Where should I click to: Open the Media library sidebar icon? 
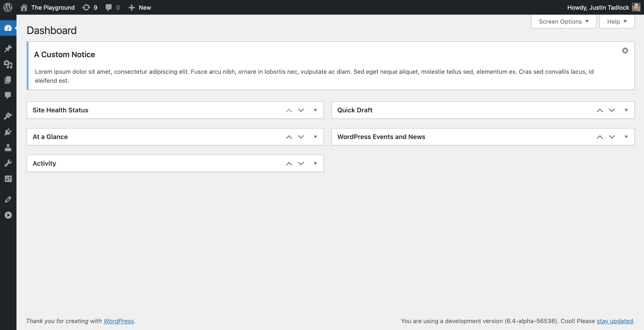pos(8,64)
